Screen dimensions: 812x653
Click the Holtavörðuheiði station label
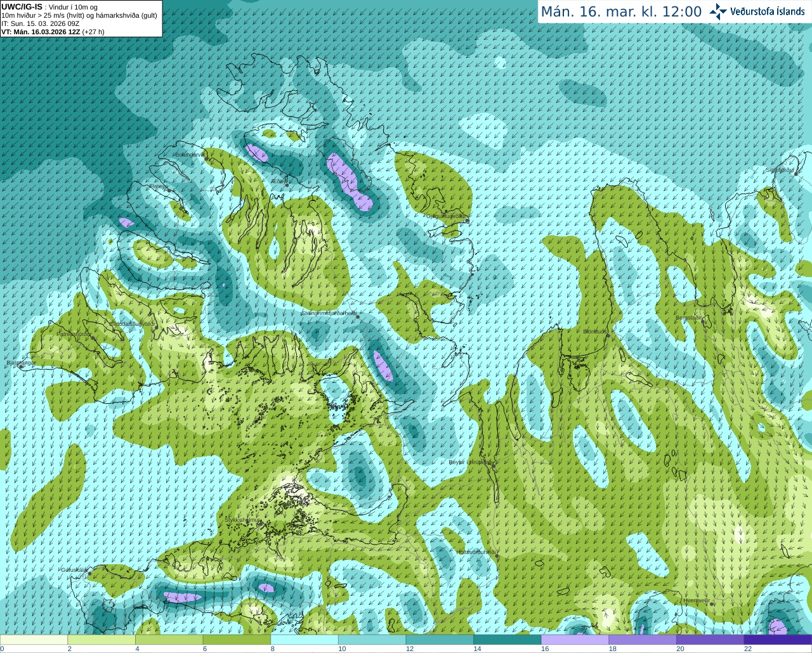(476, 552)
